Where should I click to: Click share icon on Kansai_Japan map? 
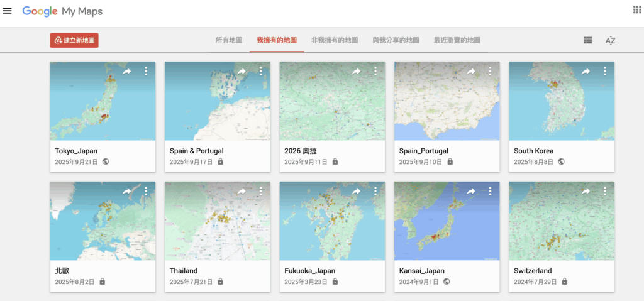click(x=471, y=192)
